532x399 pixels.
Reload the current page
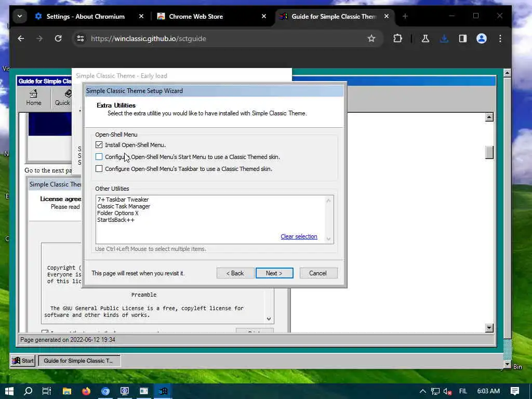pos(58,38)
